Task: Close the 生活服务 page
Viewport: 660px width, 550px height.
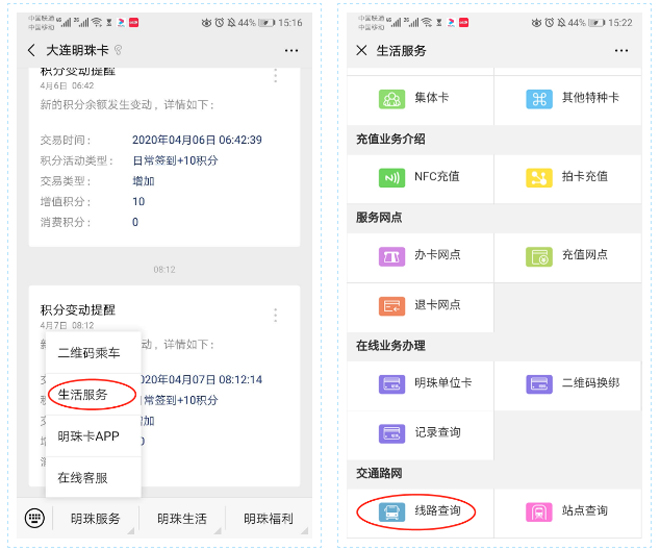Action: 361,50
